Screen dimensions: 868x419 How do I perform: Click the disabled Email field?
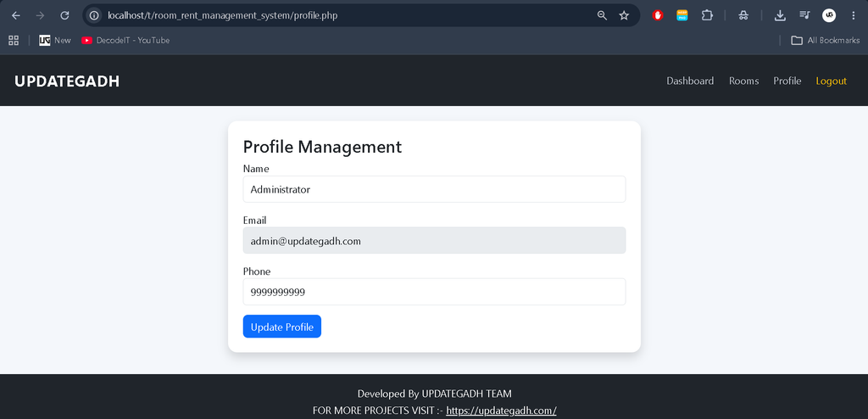434,241
